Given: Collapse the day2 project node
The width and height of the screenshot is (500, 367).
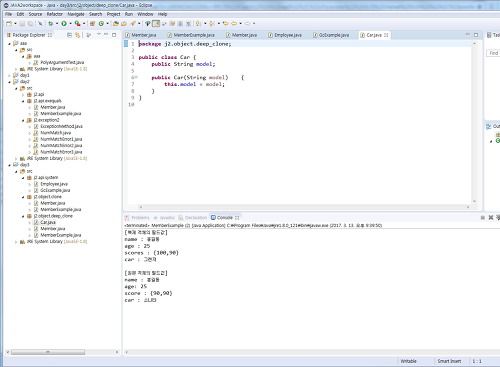Looking at the screenshot, I should pyautogui.click(x=9, y=82).
